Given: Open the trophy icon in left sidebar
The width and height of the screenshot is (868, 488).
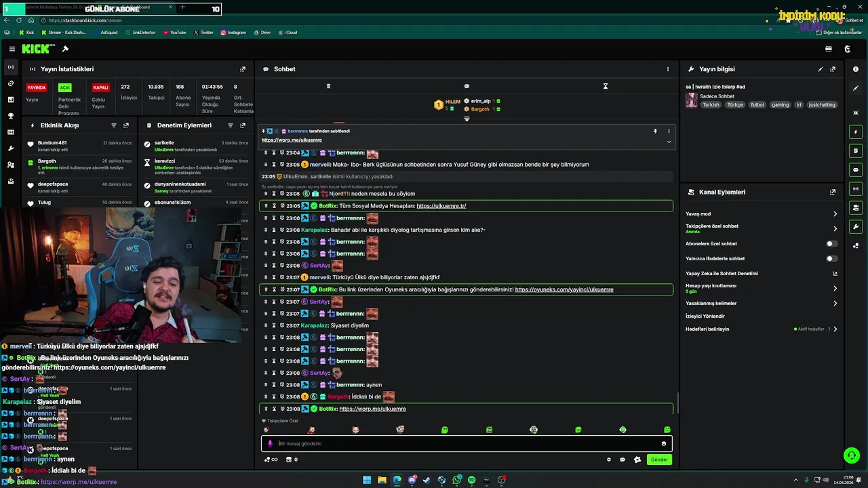Looking at the screenshot, I should [x=10, y=116].
